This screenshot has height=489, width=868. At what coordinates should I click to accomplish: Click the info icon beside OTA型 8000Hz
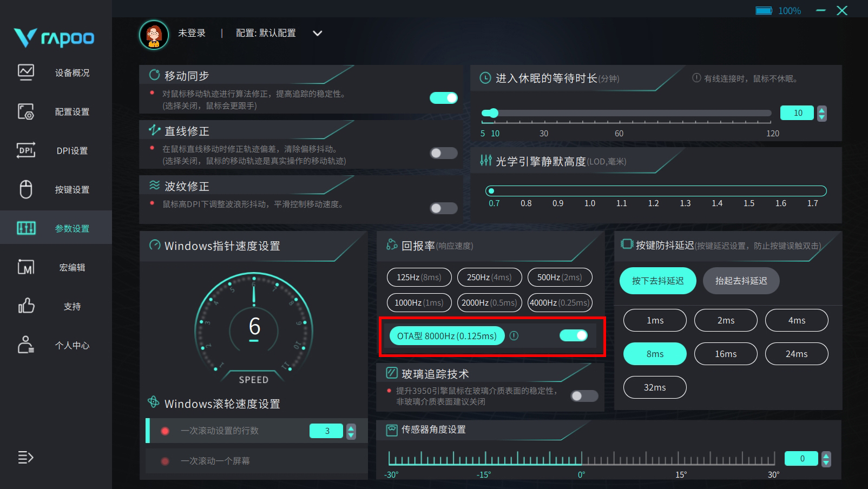click(514, 336)
